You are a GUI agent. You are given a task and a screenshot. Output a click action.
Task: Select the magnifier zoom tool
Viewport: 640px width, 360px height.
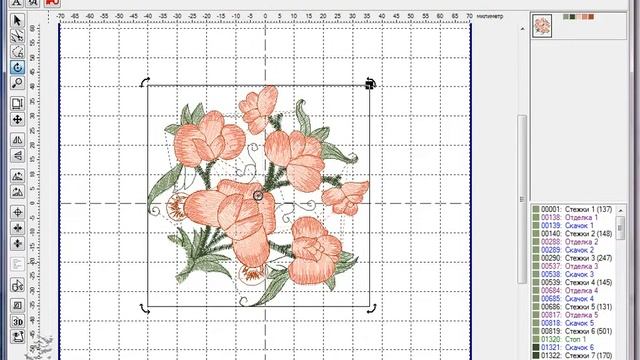point(17,83)
